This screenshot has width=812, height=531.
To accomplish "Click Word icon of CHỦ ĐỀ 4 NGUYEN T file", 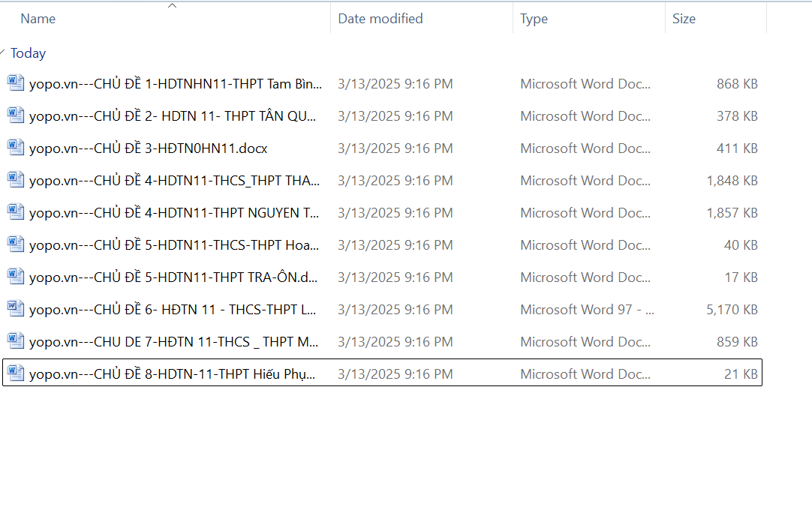I will 16,212.
